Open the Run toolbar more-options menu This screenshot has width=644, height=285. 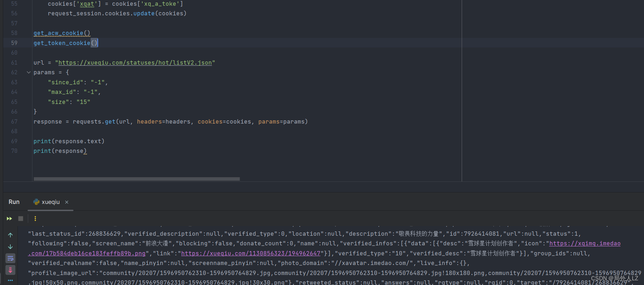pyautogui.click(x=35, y=219)
